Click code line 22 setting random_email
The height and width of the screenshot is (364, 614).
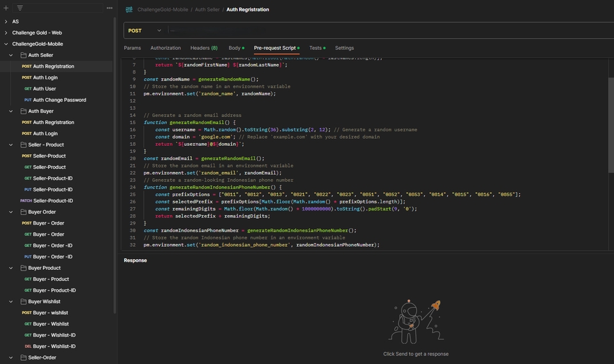click(x=212, y=173)
